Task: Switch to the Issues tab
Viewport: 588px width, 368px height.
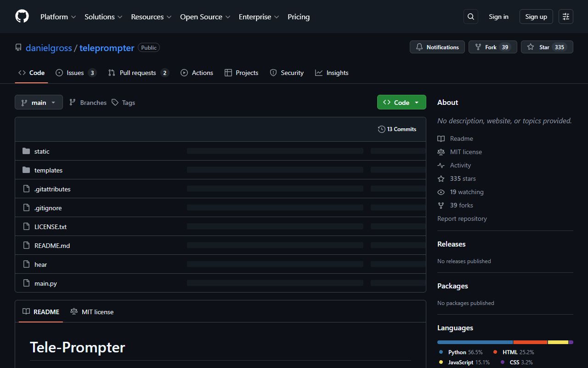Action: [x=75, y=73]
